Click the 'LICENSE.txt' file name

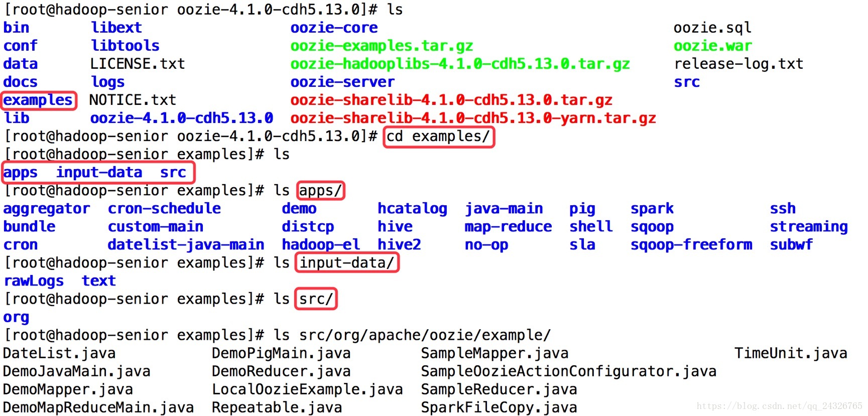[x=138, y=64]
